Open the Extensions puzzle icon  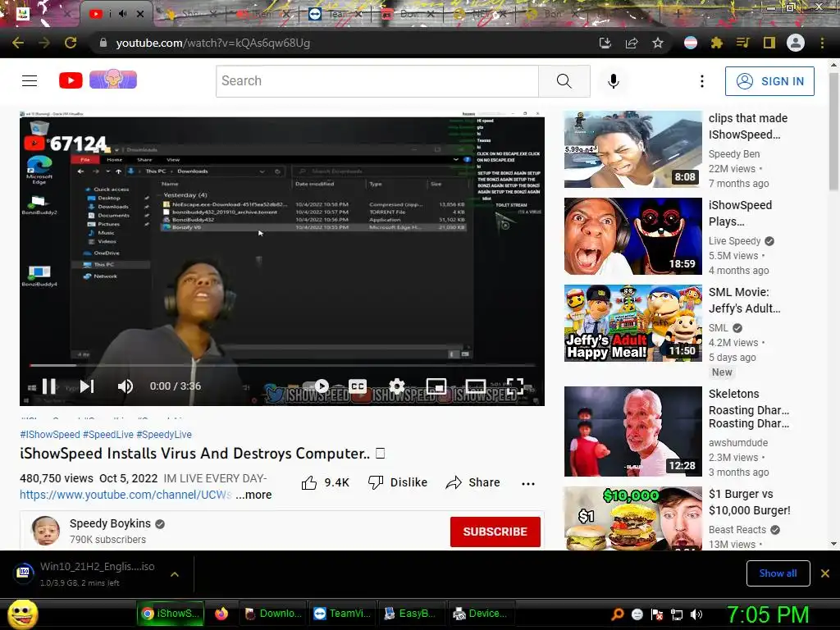point(716,43)
